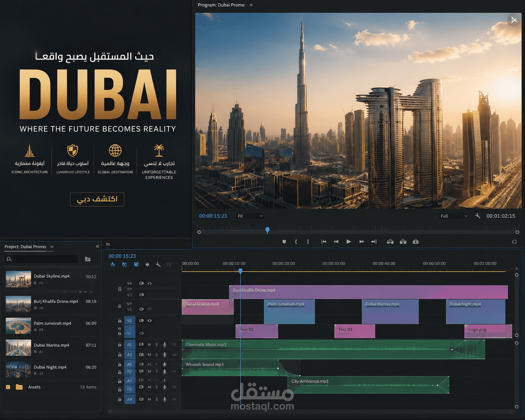Viewport: 525px width, 420px height.
Task: Solo audio track A1
Action: (157, 345)
